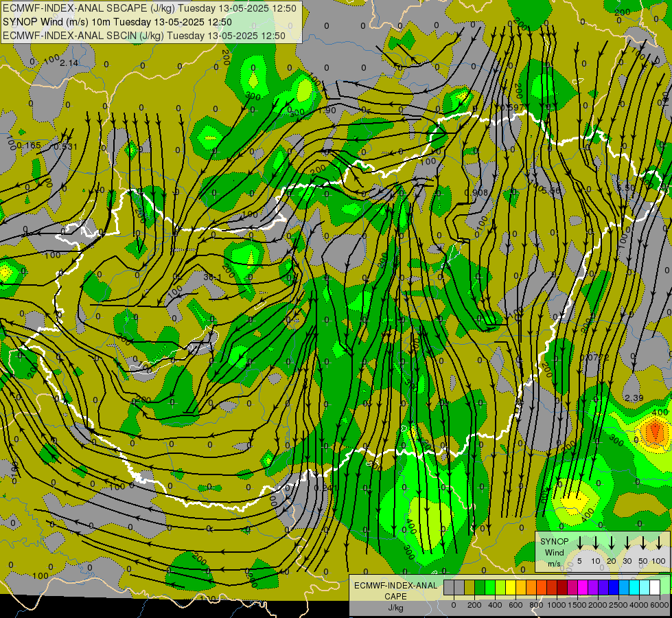Select the gray swatch left of the 0 tick

coord(449,587)
